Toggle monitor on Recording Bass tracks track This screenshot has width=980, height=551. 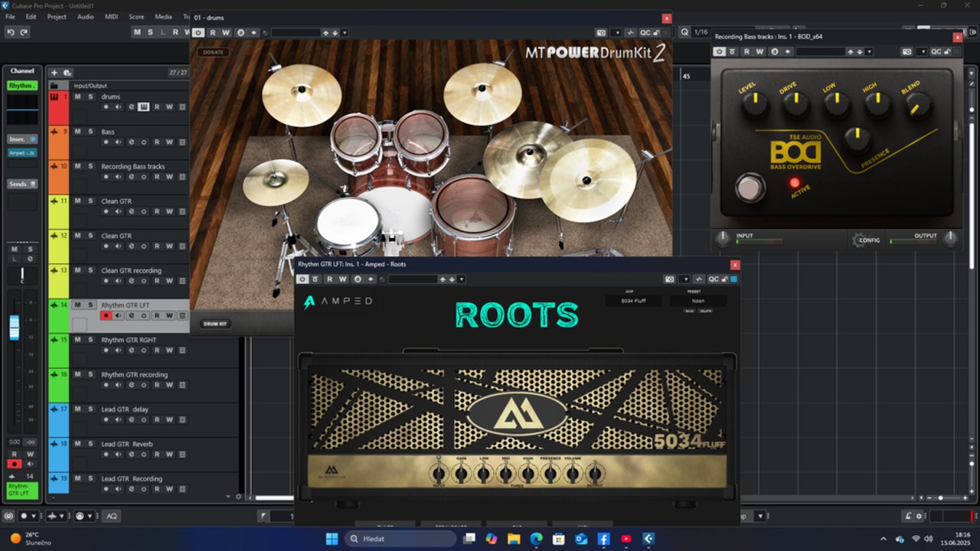click(x=118, y=177)
